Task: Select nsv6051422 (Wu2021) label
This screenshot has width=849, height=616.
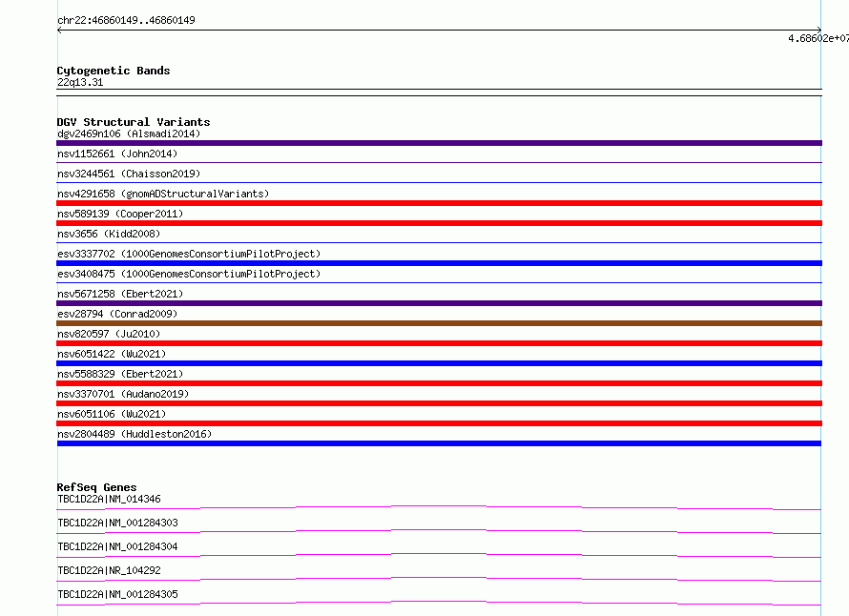Action: pyautogui.click(x=112, y=354)
